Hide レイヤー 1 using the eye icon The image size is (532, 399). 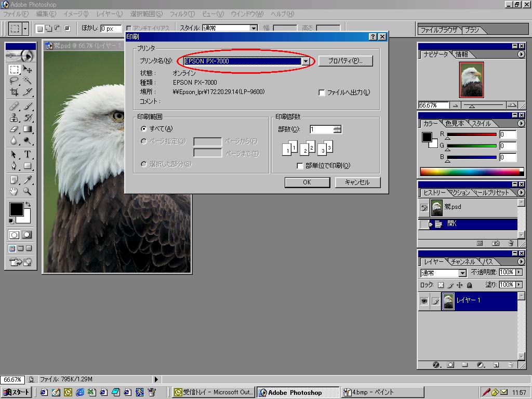pos(424,301)
